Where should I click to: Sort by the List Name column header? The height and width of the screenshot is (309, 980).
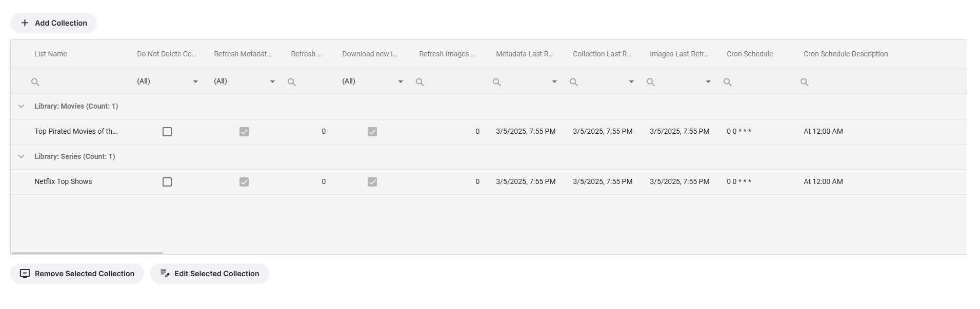(x=51, y=54)
